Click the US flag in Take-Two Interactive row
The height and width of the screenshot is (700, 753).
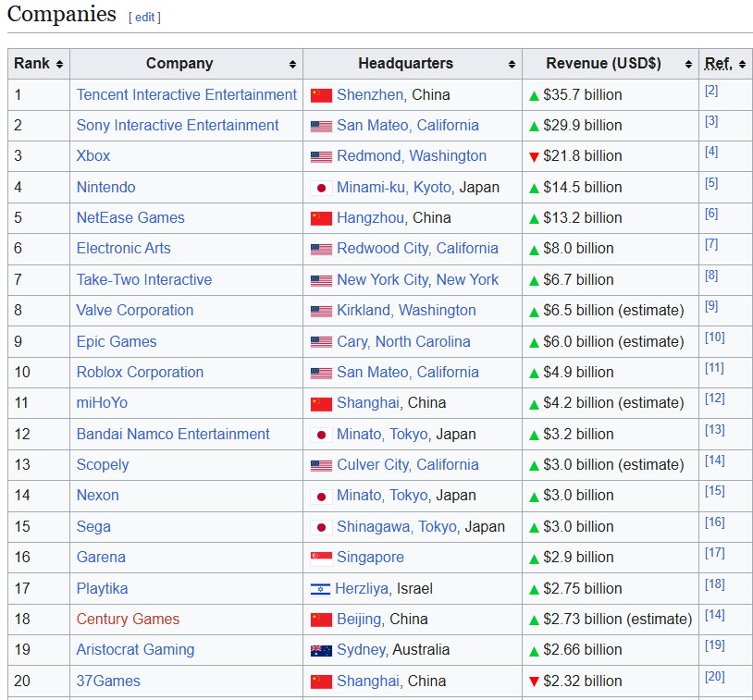pyautogui.click(x=321, y=280)
